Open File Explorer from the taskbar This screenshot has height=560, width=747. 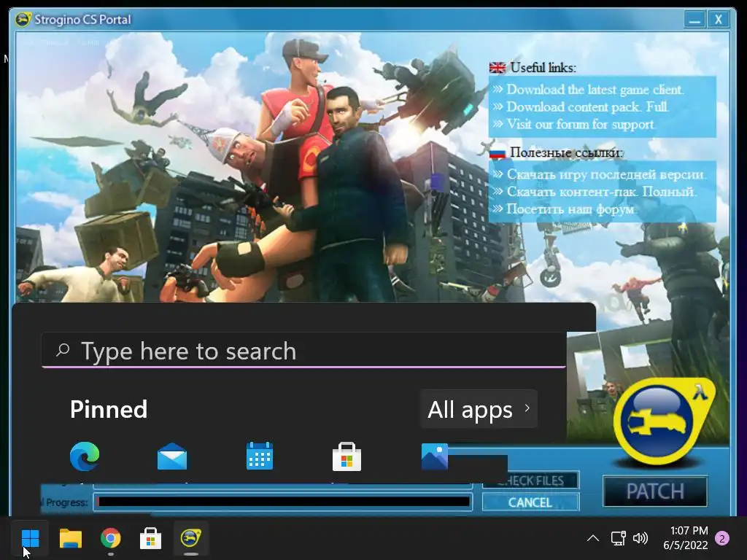71,539
